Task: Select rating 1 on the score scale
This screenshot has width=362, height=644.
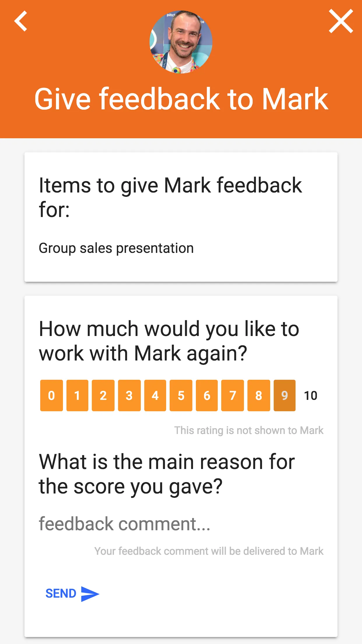Action: coord(77,395)
